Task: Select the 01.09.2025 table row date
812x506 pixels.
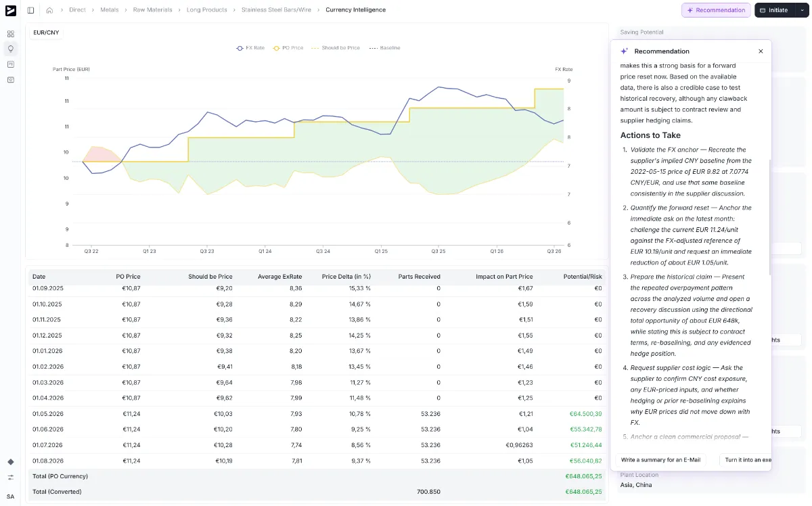Action: click(47, 288)
